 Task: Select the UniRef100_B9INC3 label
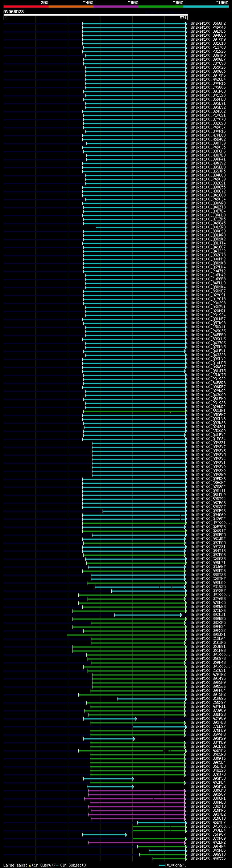click(208, 91)
